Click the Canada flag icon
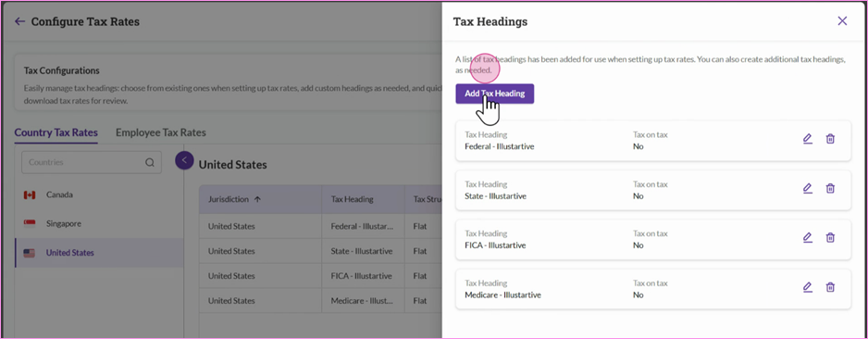Screen dimensions: 868x339 click(30, 195)
